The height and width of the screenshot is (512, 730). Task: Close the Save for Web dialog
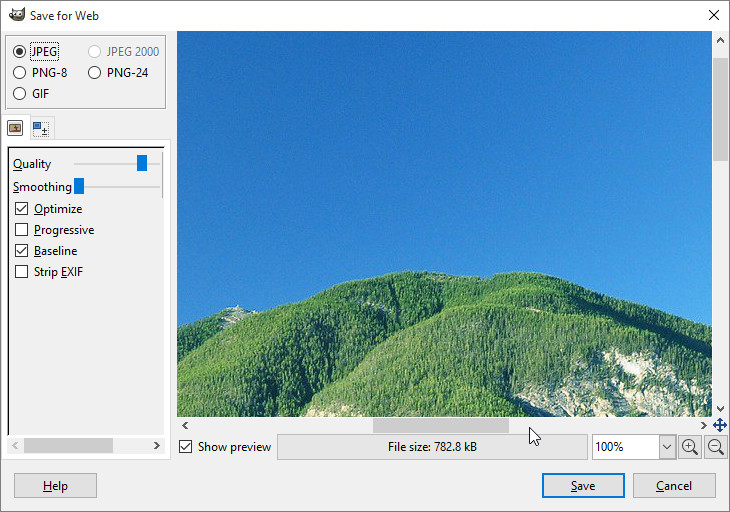point(713,15)
